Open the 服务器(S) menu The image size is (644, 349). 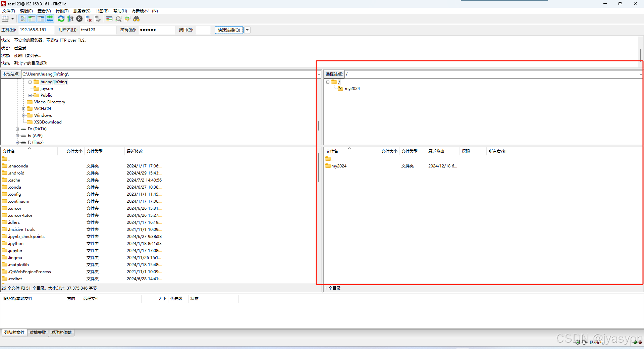coord(82,11)
